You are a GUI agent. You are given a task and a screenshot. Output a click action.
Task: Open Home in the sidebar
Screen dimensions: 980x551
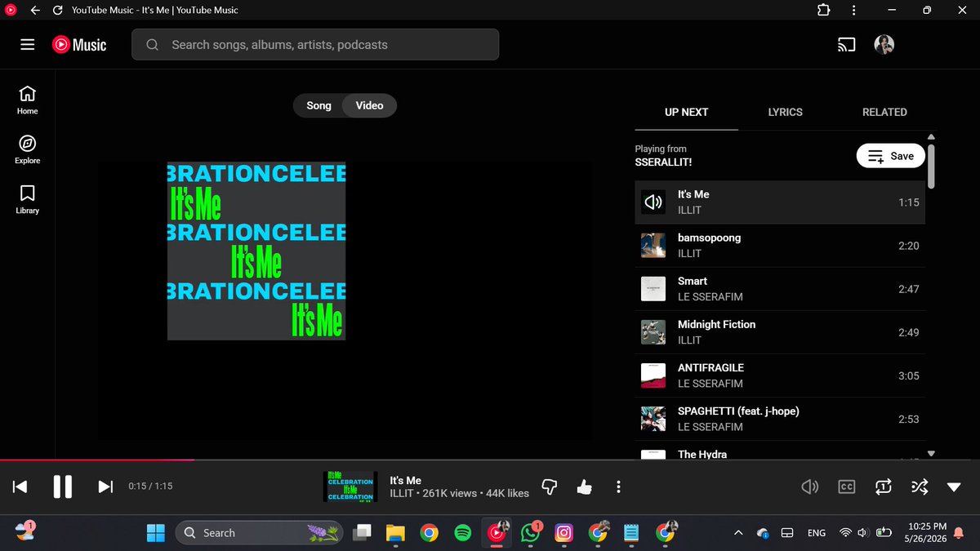click(28, 100)
